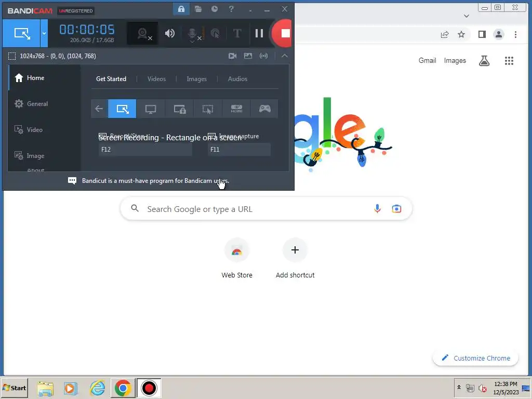
Task: Select game recording gamepad icon
Action: click(x=264, y=109)
